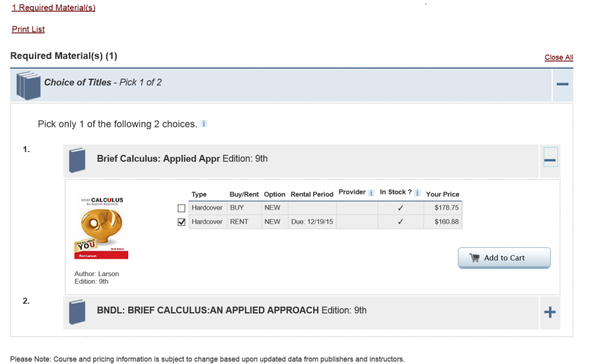Click the 'Choice of Titles - Pick 1 of 2' heading

tap(103, 82)
